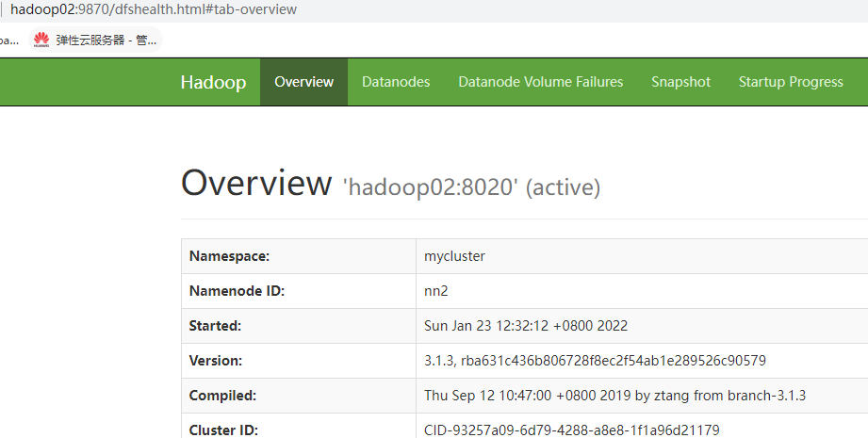
Task: Click the Started: row label
Action: pos(215,326)
